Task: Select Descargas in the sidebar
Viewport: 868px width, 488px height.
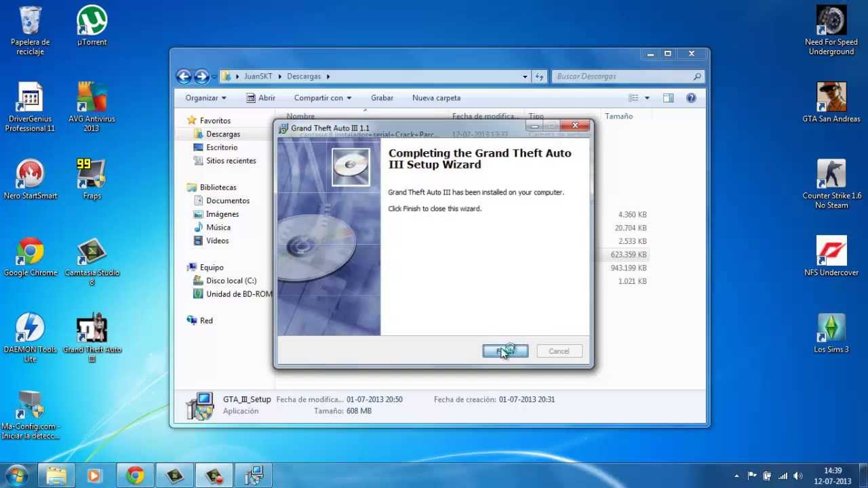Action: (223, 134)
